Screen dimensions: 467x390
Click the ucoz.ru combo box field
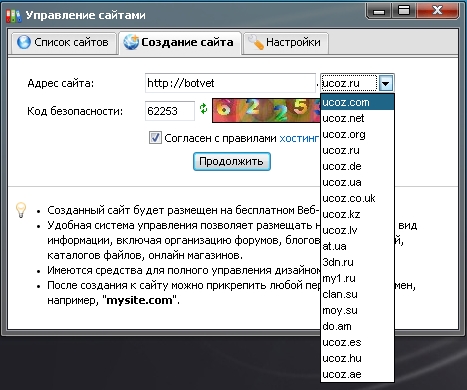[x=349, y=83]
